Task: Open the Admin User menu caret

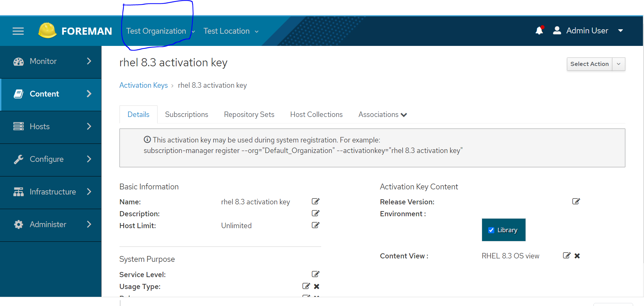Action: (620, 31)
